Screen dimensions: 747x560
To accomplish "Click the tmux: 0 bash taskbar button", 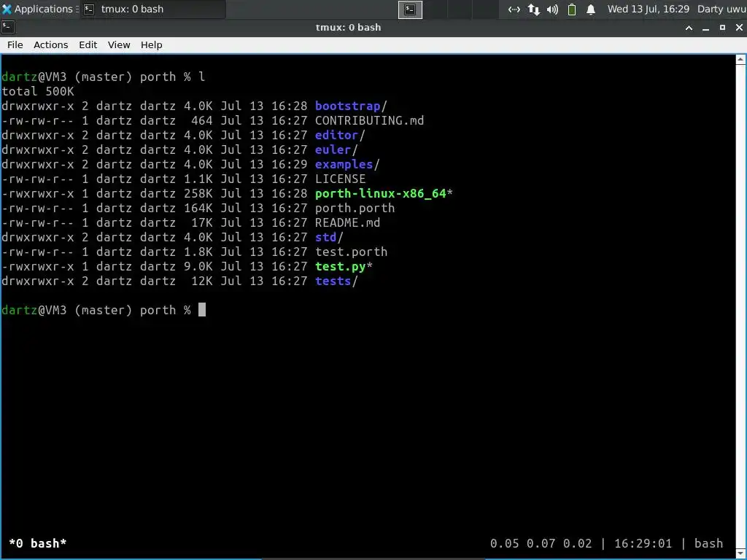I will pos(152,9).
